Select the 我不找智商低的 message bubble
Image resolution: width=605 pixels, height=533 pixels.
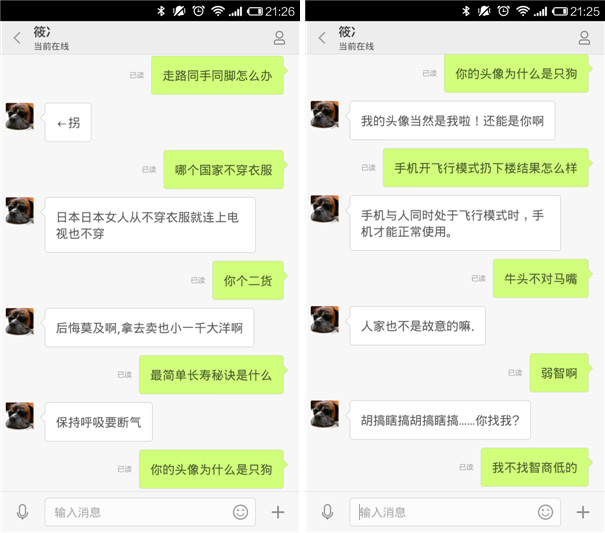535,467
